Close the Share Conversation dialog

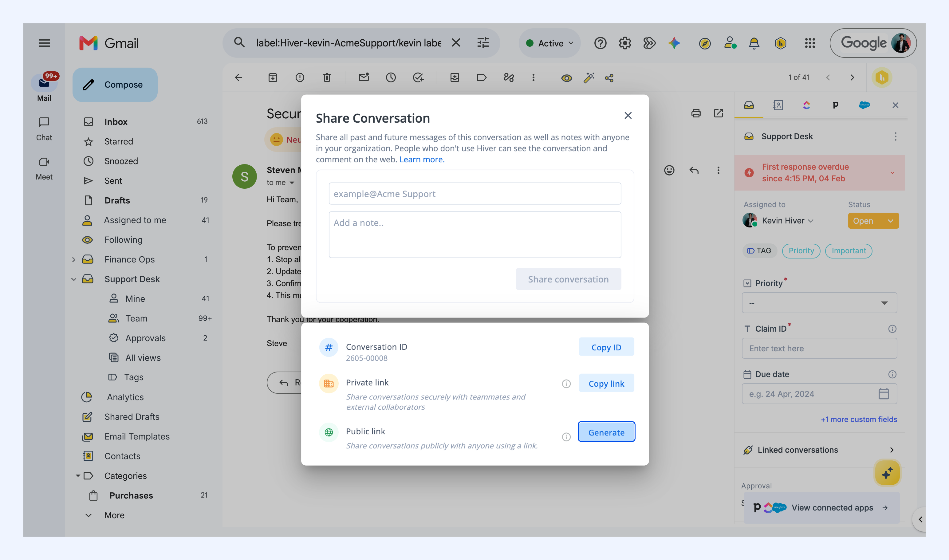coord(628,116)
